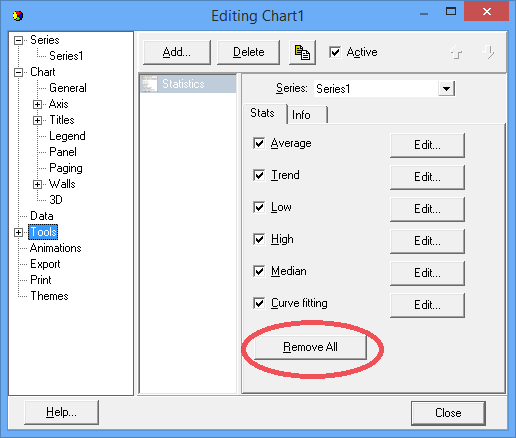This screenshot has width=516, height=438.
Task: Maximize the Editing Chart1 window
Action: point(451,12)
